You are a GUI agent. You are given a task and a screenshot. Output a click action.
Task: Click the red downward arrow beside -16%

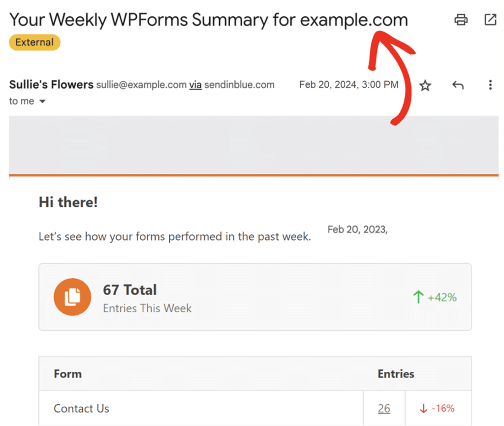pos(423,408)
